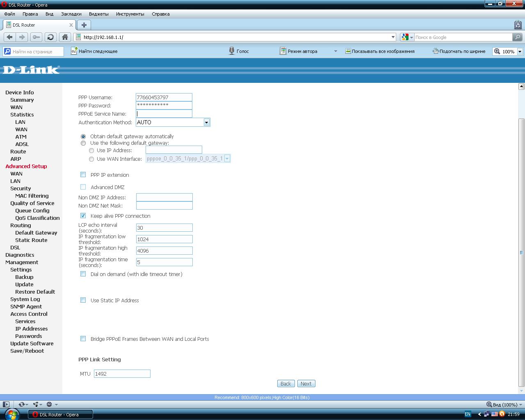The image size is (525, 420).
Task: Go to Home page icon
Action: [x=65, y=37]
